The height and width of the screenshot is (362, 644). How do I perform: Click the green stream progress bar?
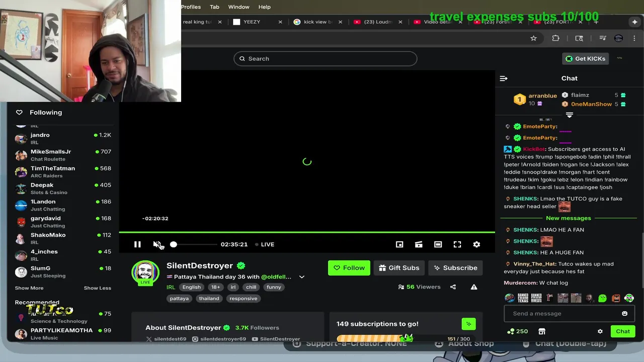click(307, 232)
